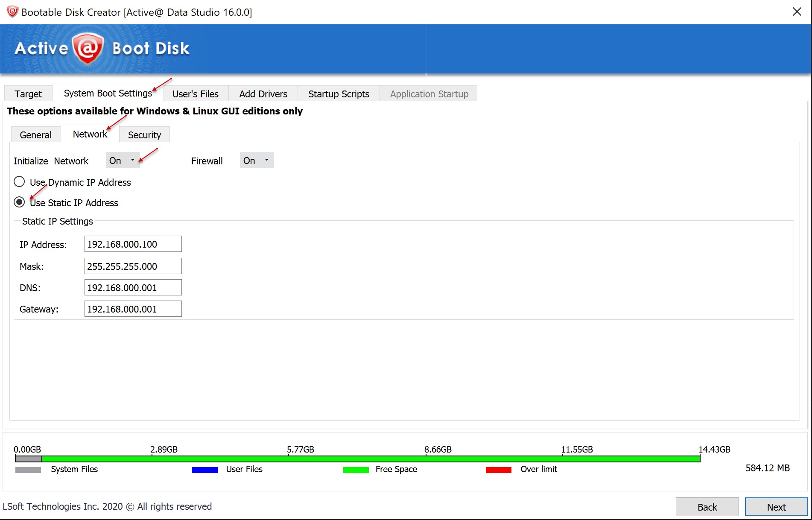Click the Active@ shield logo in banner
The image size is (812, 520).
coord(88,48)
